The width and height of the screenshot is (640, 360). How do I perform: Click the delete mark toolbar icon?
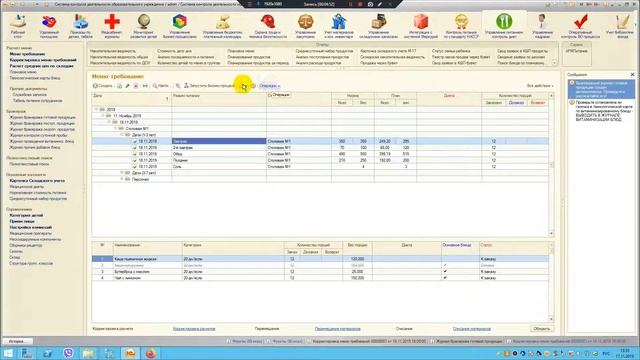(136, 86)
